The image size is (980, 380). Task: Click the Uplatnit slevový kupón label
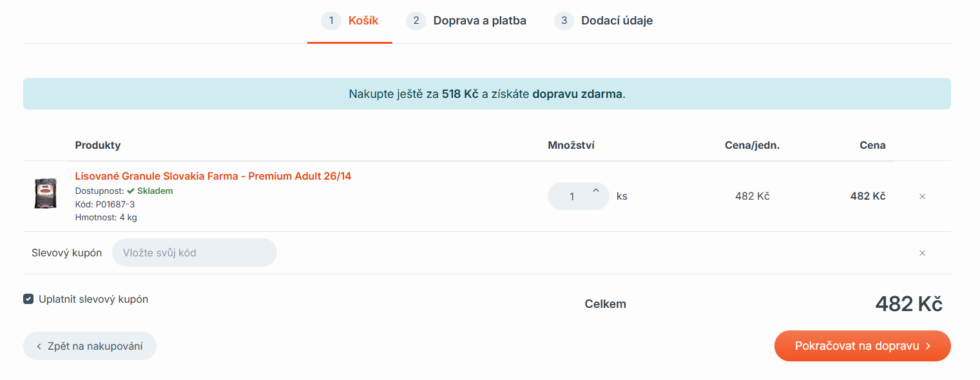coord(93,299)
